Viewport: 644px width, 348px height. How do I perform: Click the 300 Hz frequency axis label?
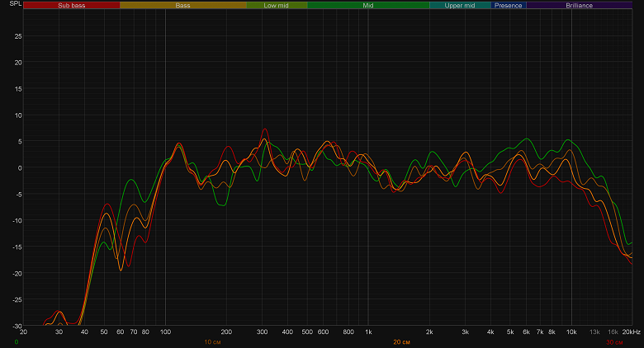(x=262, y=332)
